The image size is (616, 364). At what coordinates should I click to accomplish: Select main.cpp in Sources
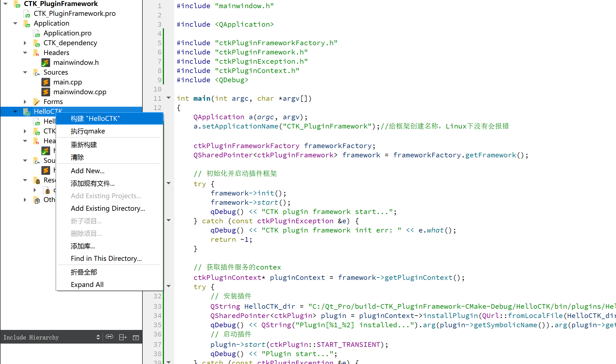tap(68, 82)
